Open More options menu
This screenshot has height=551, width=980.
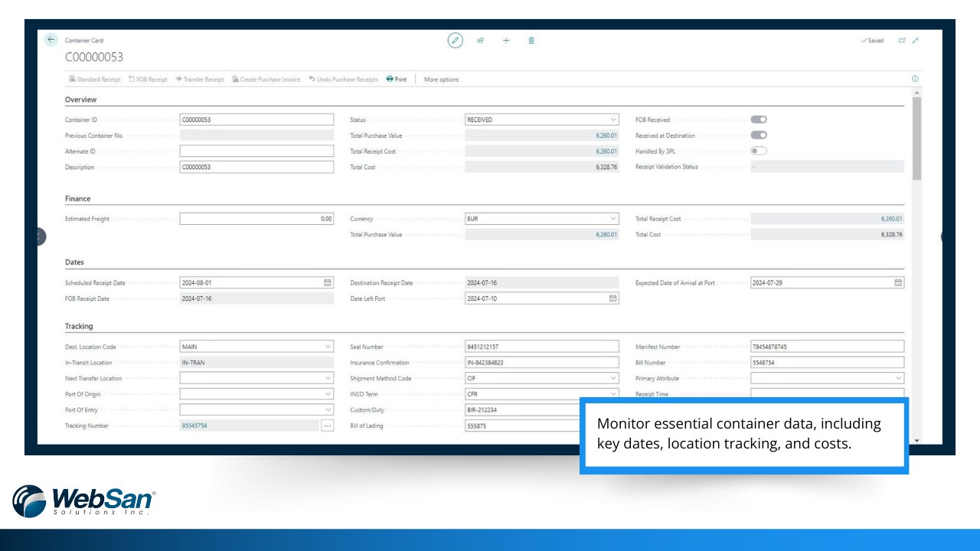pos(442,80)
